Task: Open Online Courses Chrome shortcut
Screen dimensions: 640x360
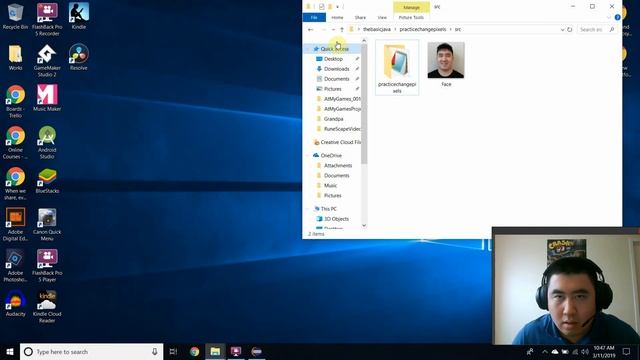Action: pos(15,142)
